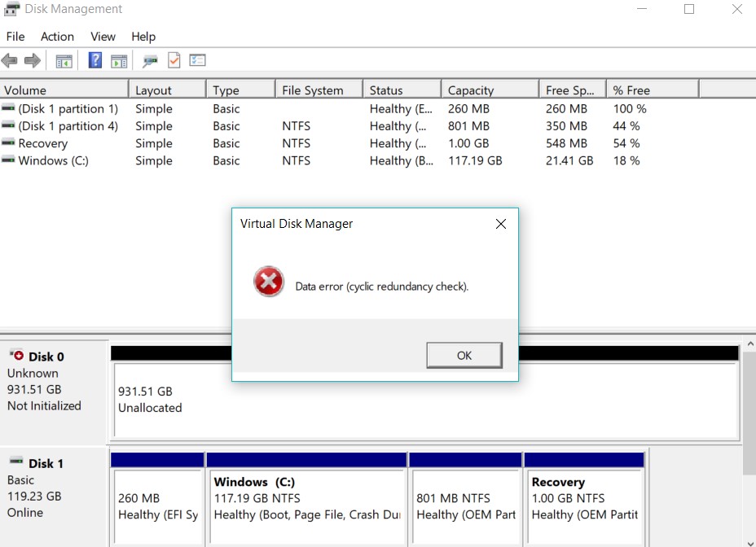Click the vertical scrollbar thumb in disk pane
This screenshot has height=547, width=756.
tap(749, 413)
